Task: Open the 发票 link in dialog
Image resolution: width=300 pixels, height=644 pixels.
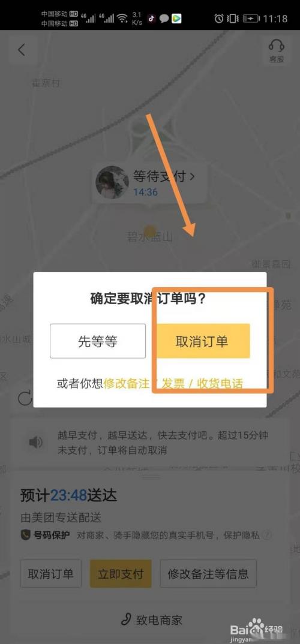Action: 173,384
